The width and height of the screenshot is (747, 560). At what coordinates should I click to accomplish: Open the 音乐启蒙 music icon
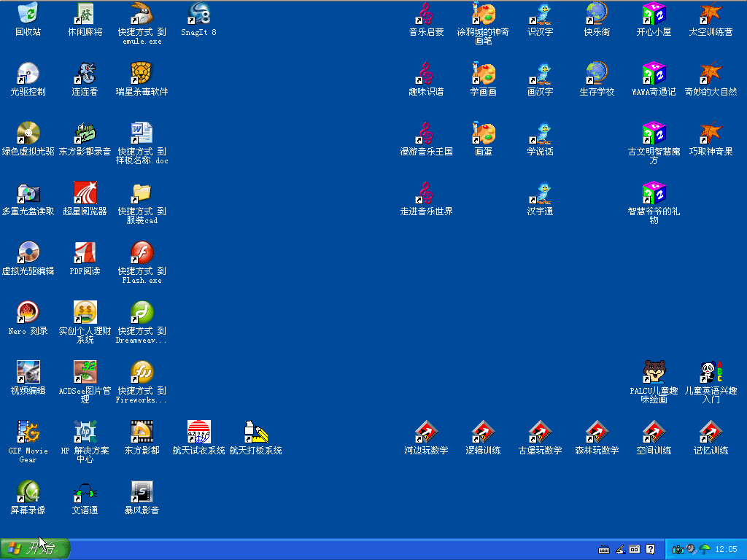click(x=426, y=14)
